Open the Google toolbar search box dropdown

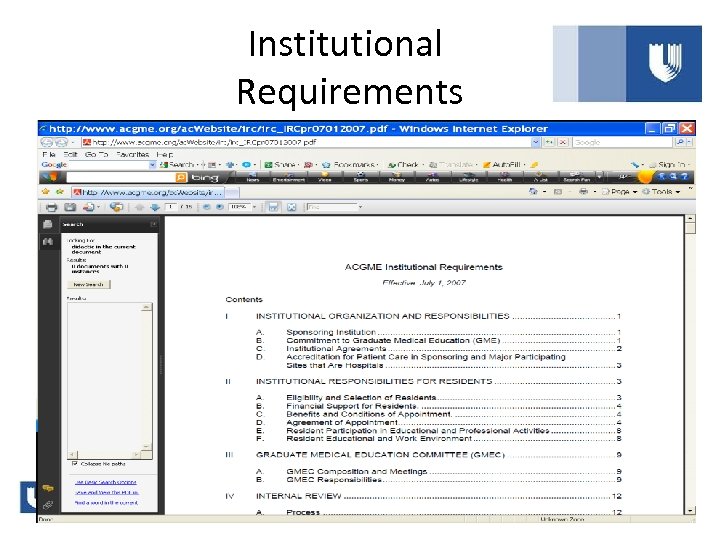point(152,165)
